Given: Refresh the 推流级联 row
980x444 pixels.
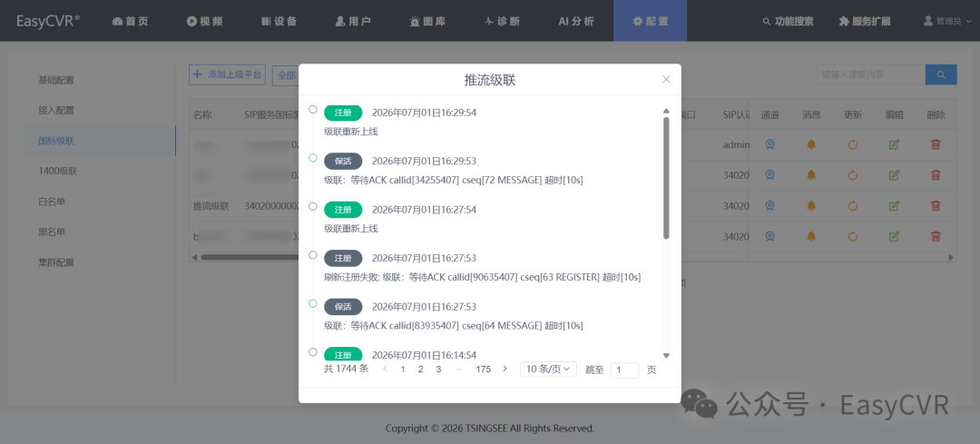Looking at the screenshot, I should pos(852,205).
